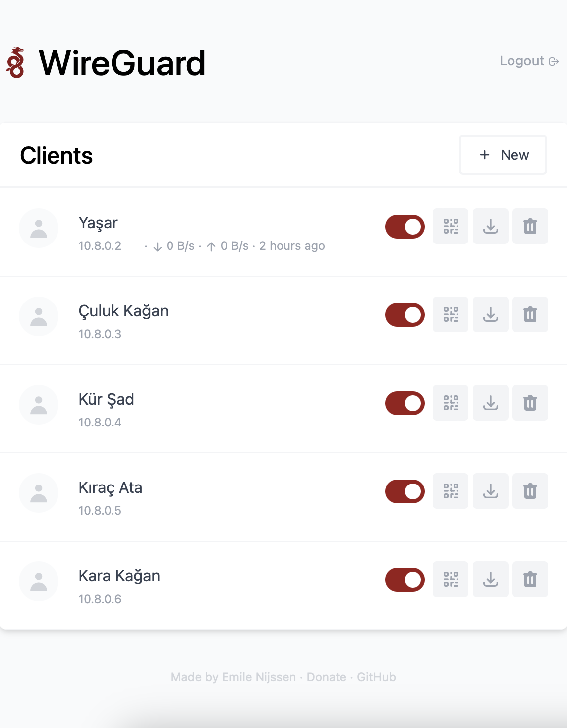Viewport: 567px width, 728px height.
Task: Delete the Kara Kağan client
Action: tap(530, 579)
